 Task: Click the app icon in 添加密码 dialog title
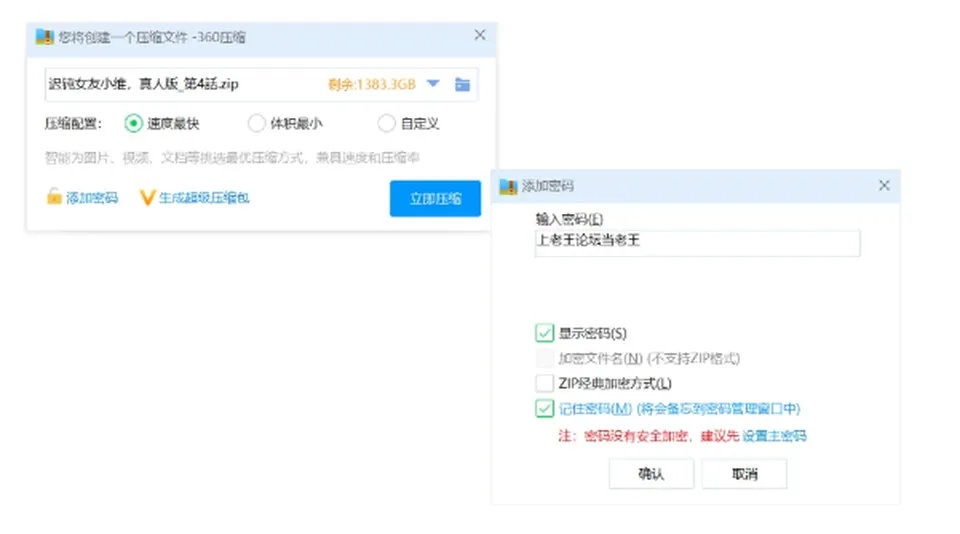click(508, 186)
